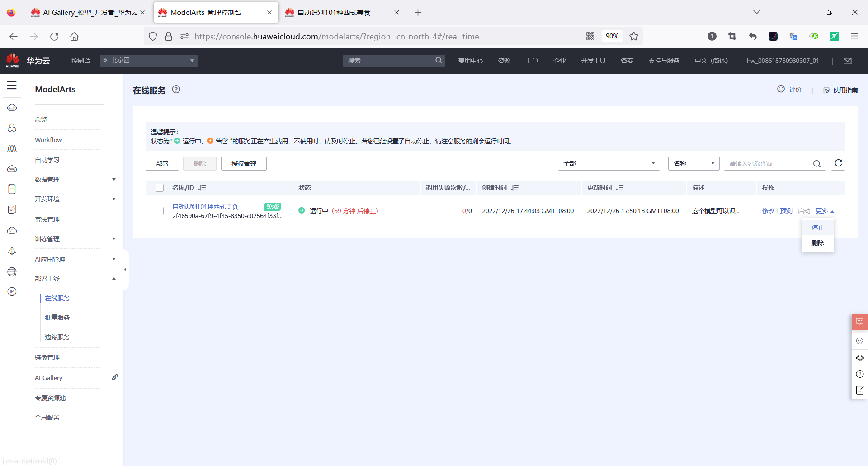The image size is (868, 466).
Task: Collapse 部署上线 in the sidebar
Action: pyautogui.click(x=114, y=279)
